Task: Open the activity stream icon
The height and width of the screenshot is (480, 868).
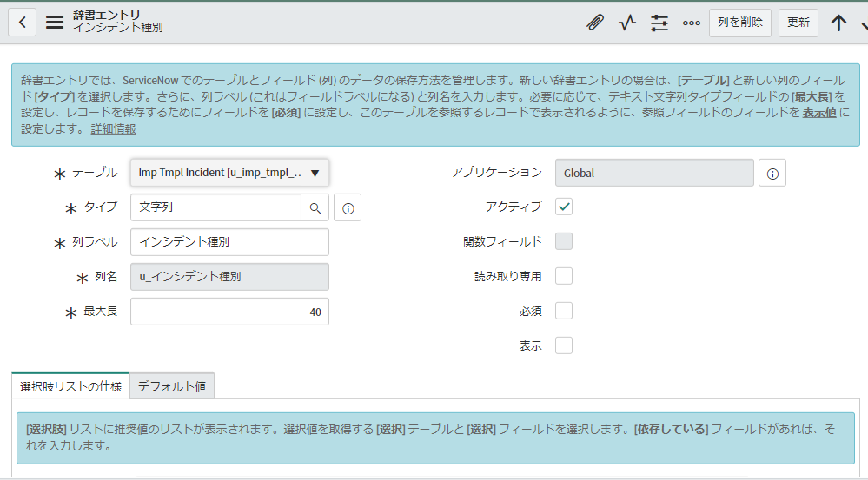Action: [x=627, y=23]
